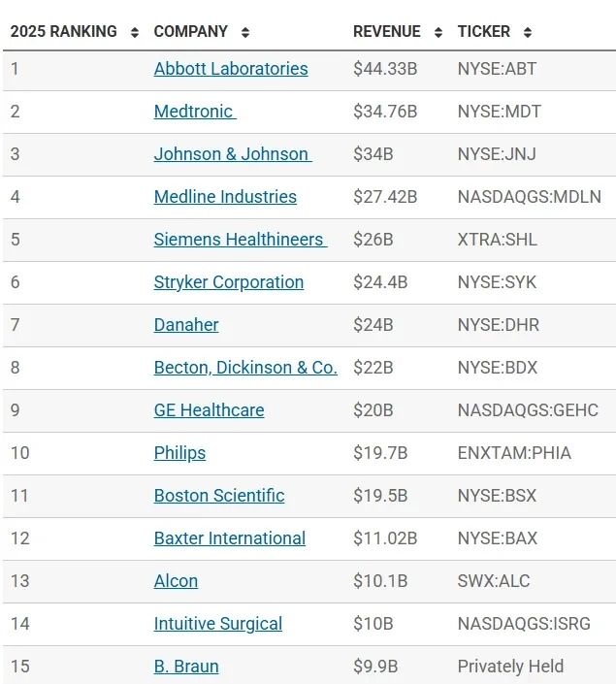Click the Danaher link
The width and height of the screenshot is (616, 684).
pos(186,325)
